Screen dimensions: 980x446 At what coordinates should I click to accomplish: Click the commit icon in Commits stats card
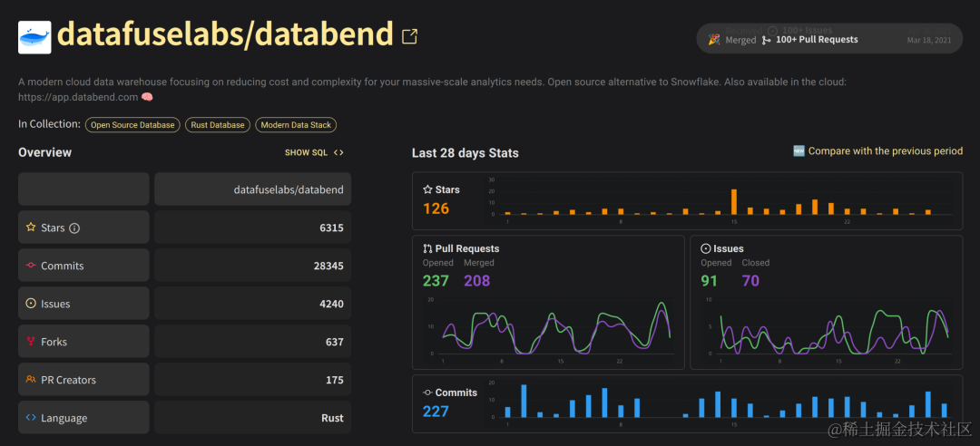(427, 393)
